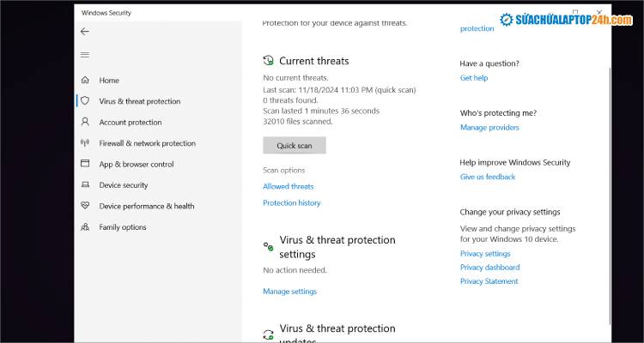Select Virus & threat protection in sidebar
The width and height of the screenshot is (644, 343).
(x=139, y=101)
